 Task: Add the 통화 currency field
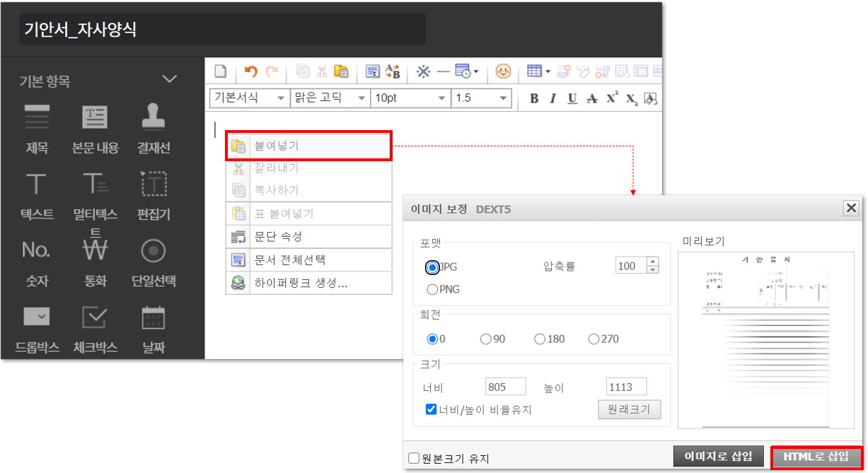click(96, 263)
